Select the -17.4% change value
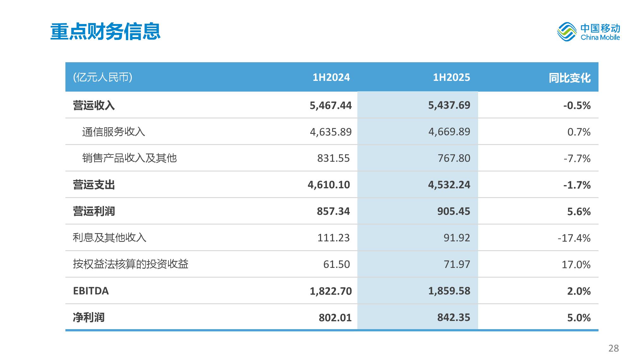 (x=574, y=238)
